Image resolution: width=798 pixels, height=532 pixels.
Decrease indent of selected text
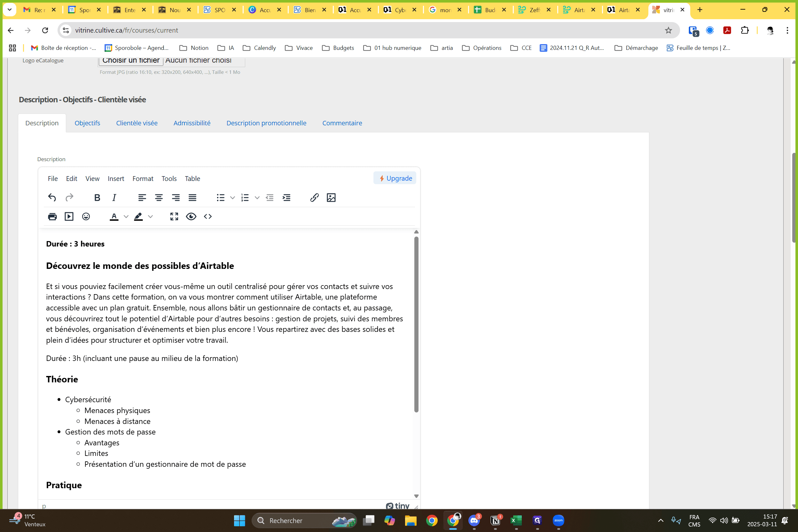[270, 198]
